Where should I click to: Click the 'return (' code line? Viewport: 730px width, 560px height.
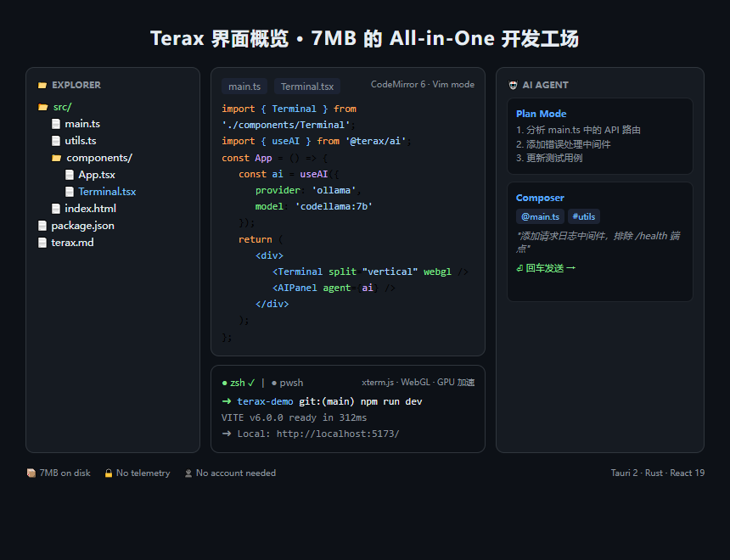tap(261, 239)
